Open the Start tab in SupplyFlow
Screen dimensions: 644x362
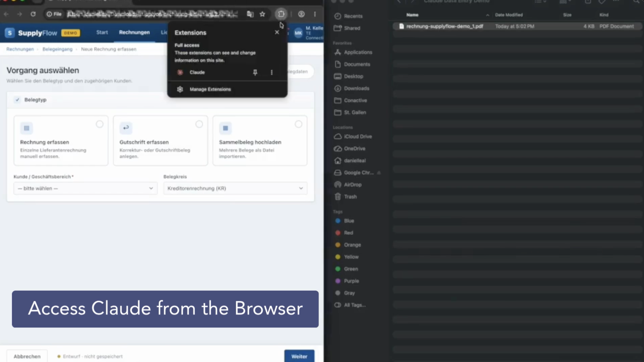pos(102,32)
